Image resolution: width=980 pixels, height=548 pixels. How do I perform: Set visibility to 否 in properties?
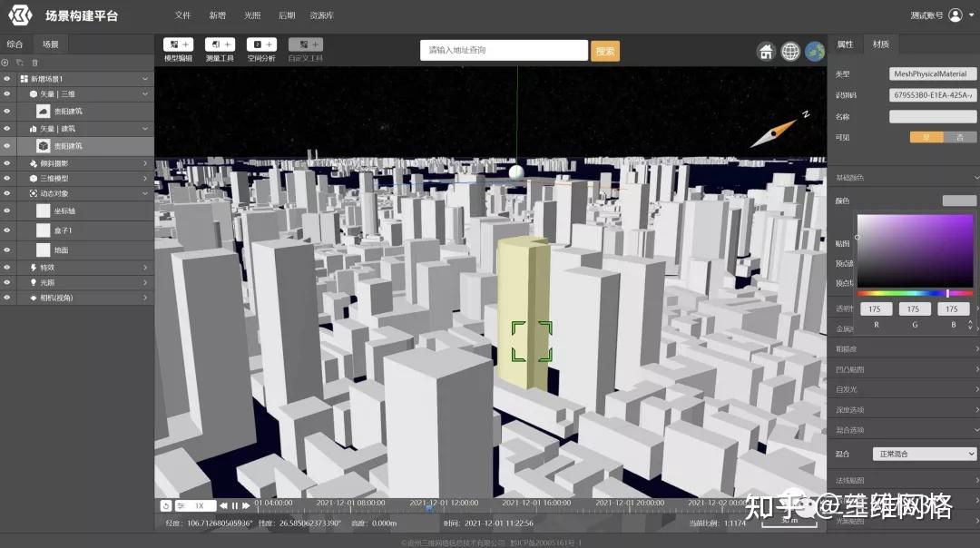tap(960, 138)
